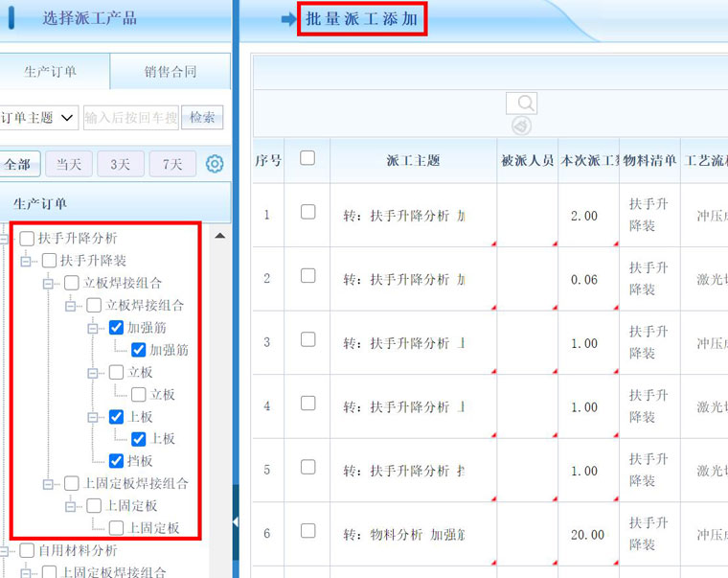Image resolution: width=728 pixels, height=578 pixels.
Task: Select the row 3 checkbox in the table
Action: 307,339
